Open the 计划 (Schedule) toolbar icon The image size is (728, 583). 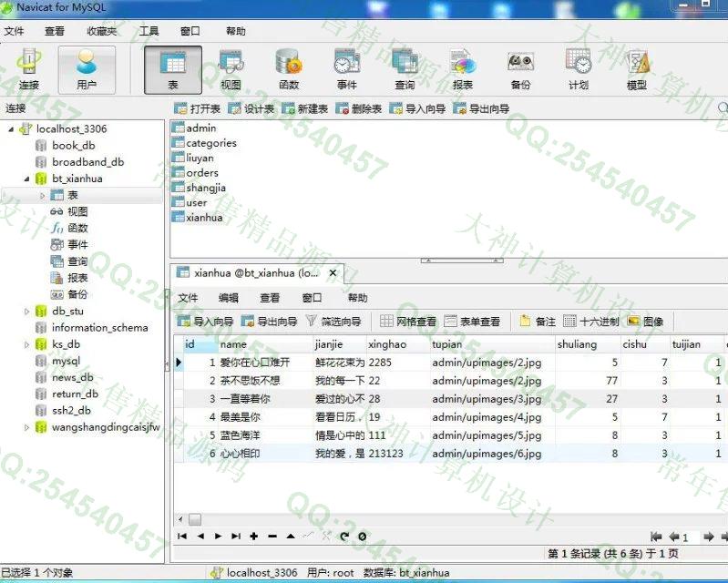point(579,70)
